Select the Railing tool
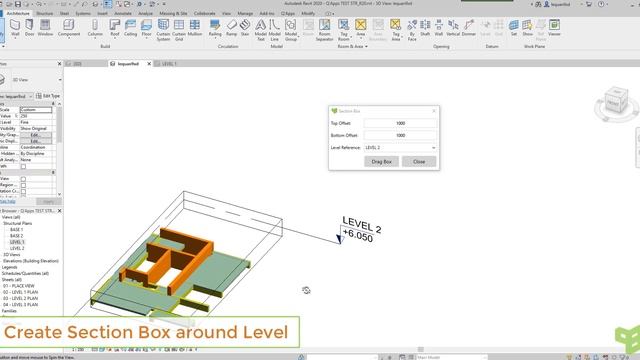This screenshot has width=640, height=360. [x=215, y=28]
